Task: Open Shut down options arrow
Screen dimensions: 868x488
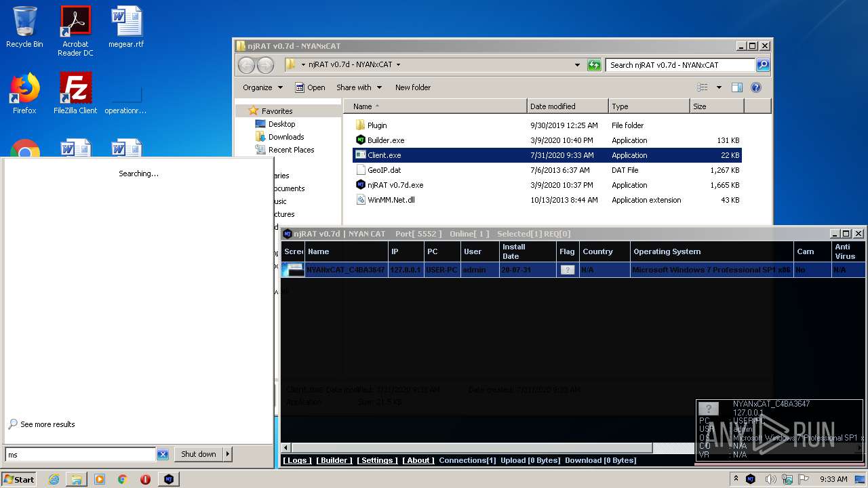Action: coord(227,454)
